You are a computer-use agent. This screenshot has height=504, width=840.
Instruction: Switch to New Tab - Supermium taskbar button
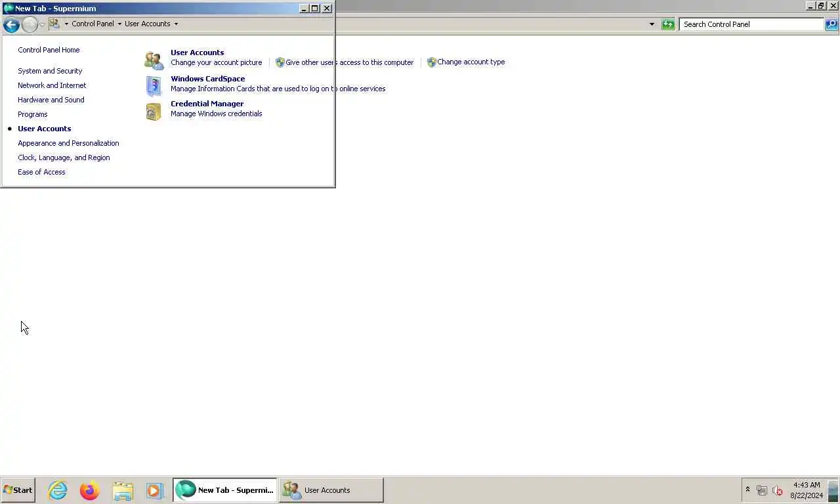[x=225, y=490]
